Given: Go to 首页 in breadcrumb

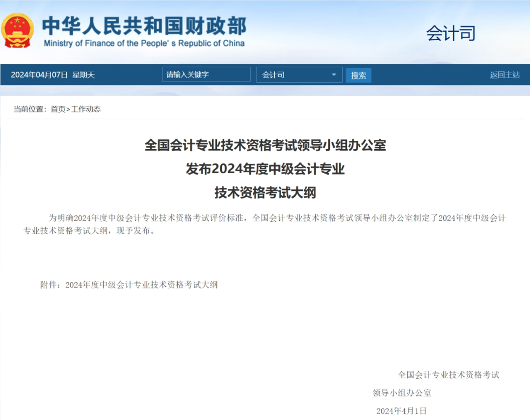Looking at the screenshot, I should 58,109.
